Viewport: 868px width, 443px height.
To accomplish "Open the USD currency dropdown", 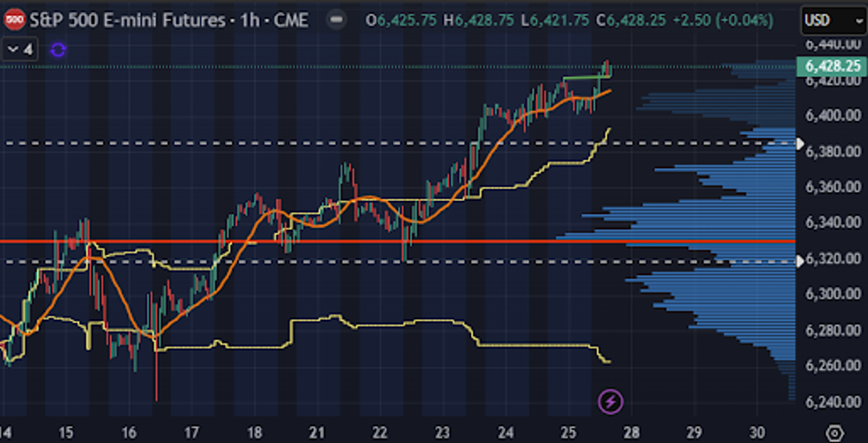I will [833, 20].
